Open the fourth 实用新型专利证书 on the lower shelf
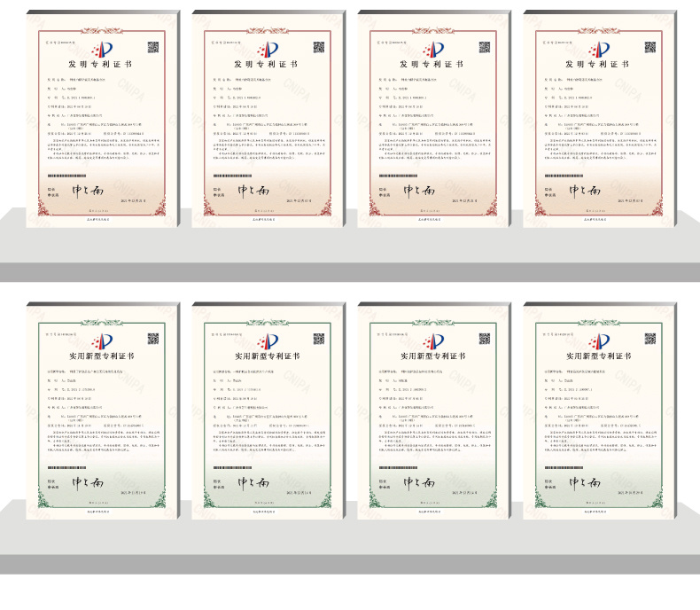This screenshot has height=610, width=700. pos(600,411)
